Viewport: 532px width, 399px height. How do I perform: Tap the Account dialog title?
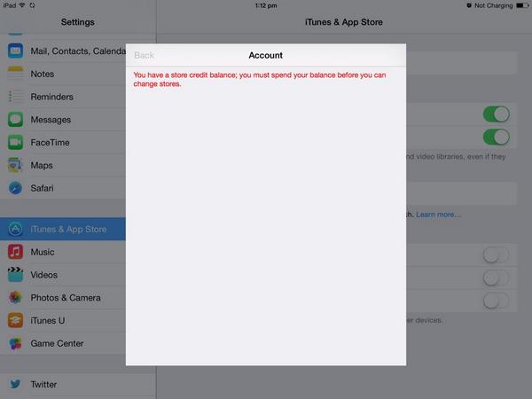pyautogui.click(x=266, y=55)
